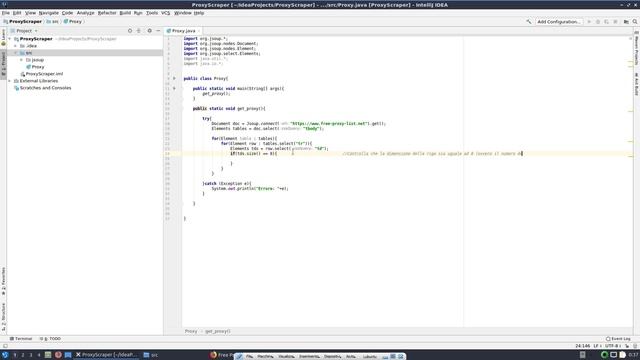
Task: Click the src breadcrumb in navigation bar
Action: click(x=52, y=22)
